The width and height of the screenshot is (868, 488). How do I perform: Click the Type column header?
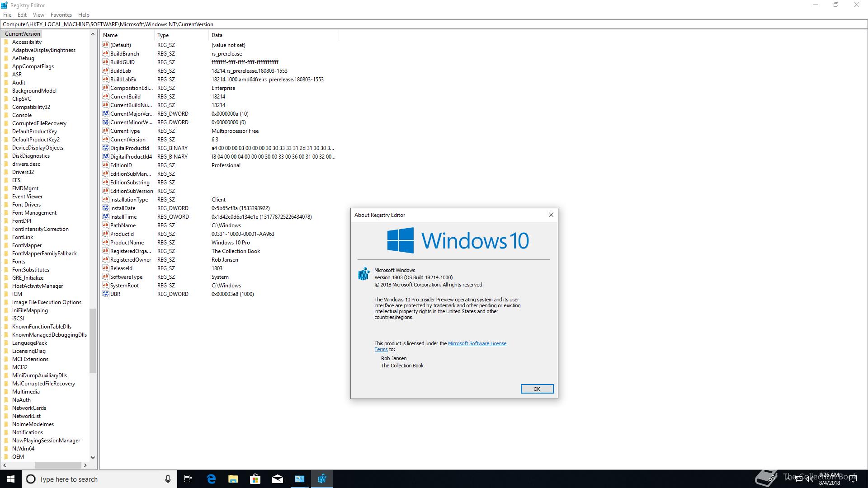[181, 35]
